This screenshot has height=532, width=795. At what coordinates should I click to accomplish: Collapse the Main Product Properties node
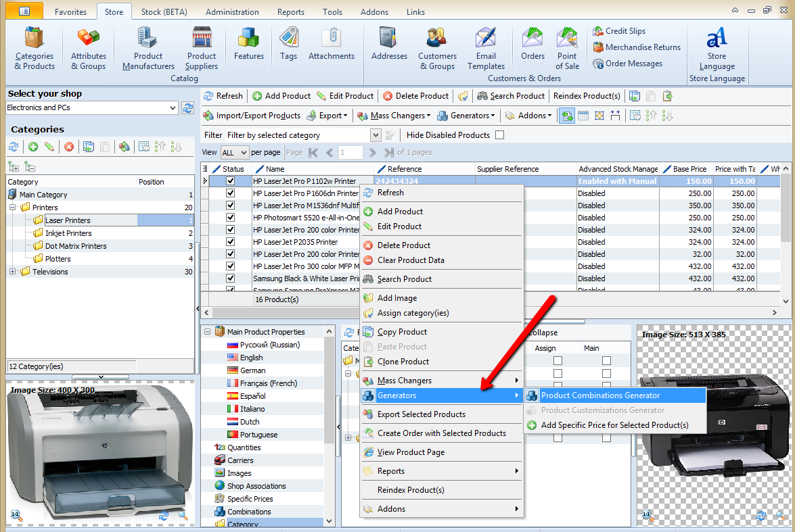click(x=207, y=332)
